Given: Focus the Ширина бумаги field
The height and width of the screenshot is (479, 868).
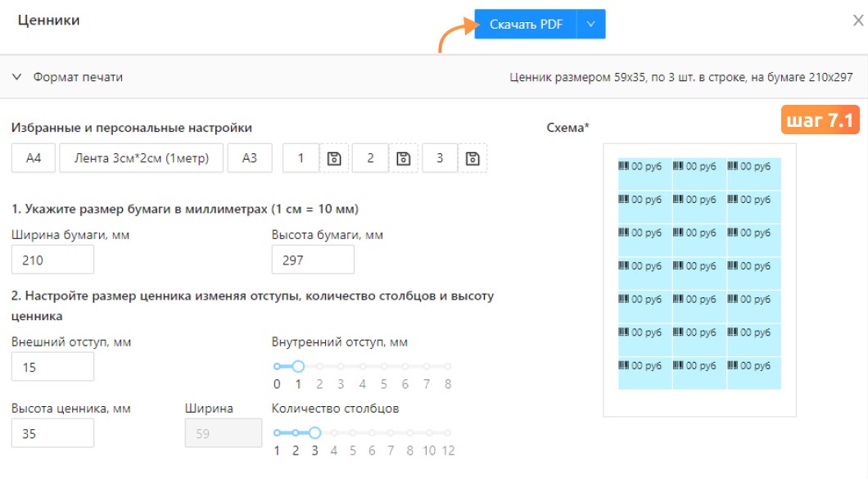Looking at the screenshot, I should (x=52, y=260).
